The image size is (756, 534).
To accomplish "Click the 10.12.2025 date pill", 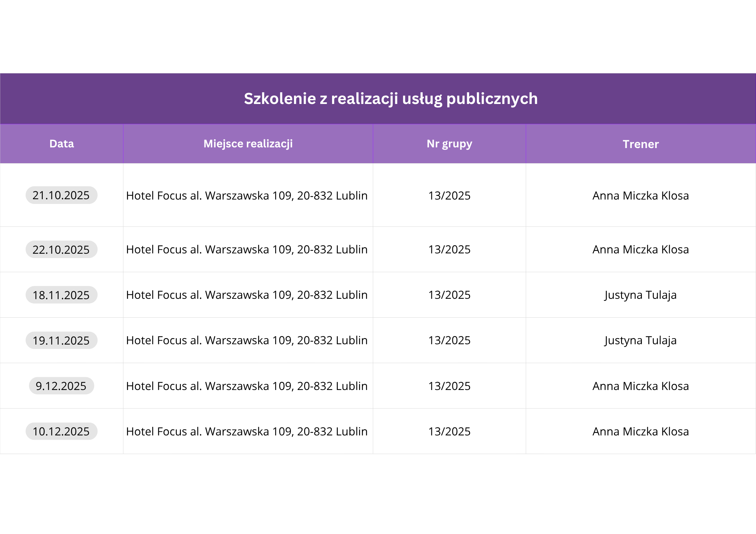I will pos(61,431).
